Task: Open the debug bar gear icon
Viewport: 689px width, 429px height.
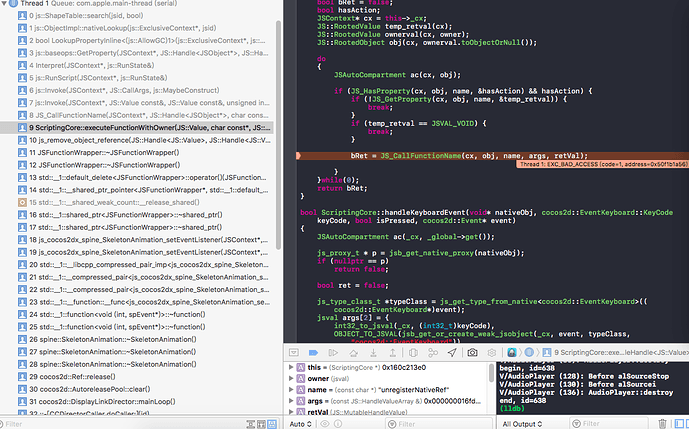Action: tap(492, 353)
